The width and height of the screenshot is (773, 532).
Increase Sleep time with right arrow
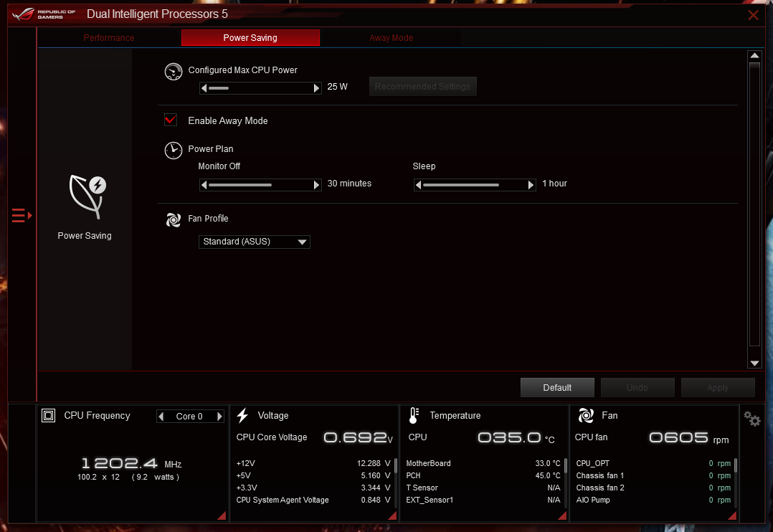click(531, 185)
